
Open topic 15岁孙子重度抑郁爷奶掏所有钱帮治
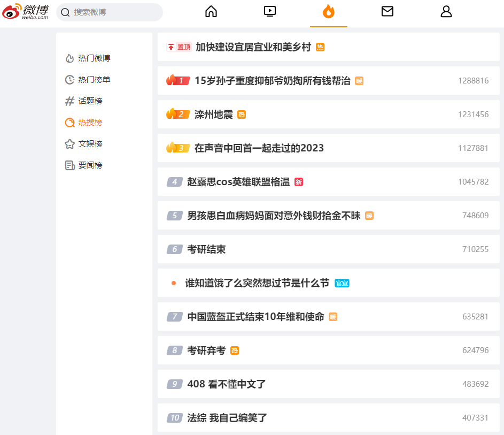273,80
